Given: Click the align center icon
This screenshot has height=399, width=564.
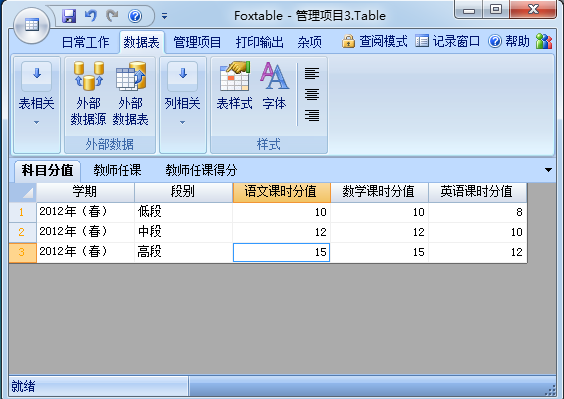Looking at the screenshot, I should [x=311, y=95].
